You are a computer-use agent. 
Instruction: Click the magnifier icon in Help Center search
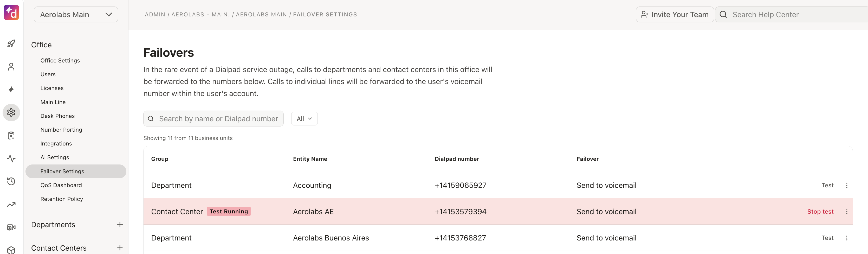point(723,15)
